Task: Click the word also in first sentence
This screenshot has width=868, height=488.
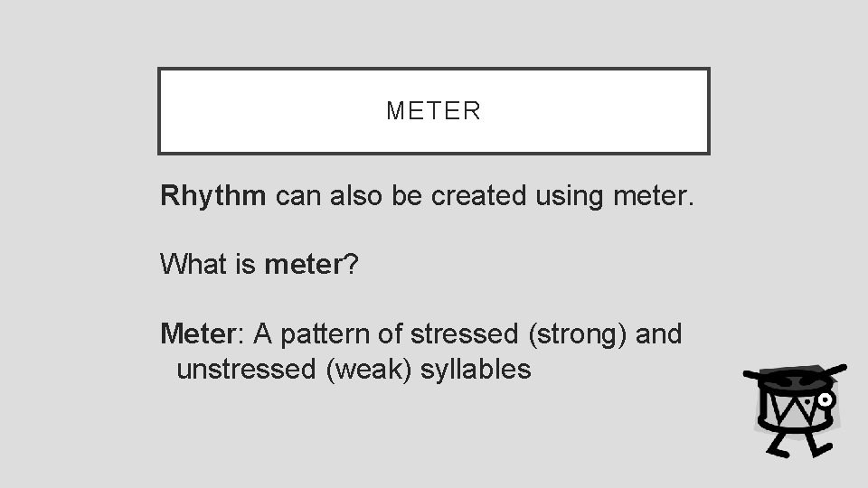Action: pyautogui.click(x=356, y=196)
